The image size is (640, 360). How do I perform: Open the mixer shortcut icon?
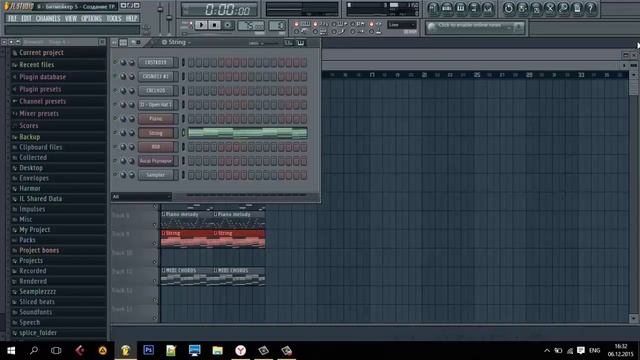coord(487,8)
